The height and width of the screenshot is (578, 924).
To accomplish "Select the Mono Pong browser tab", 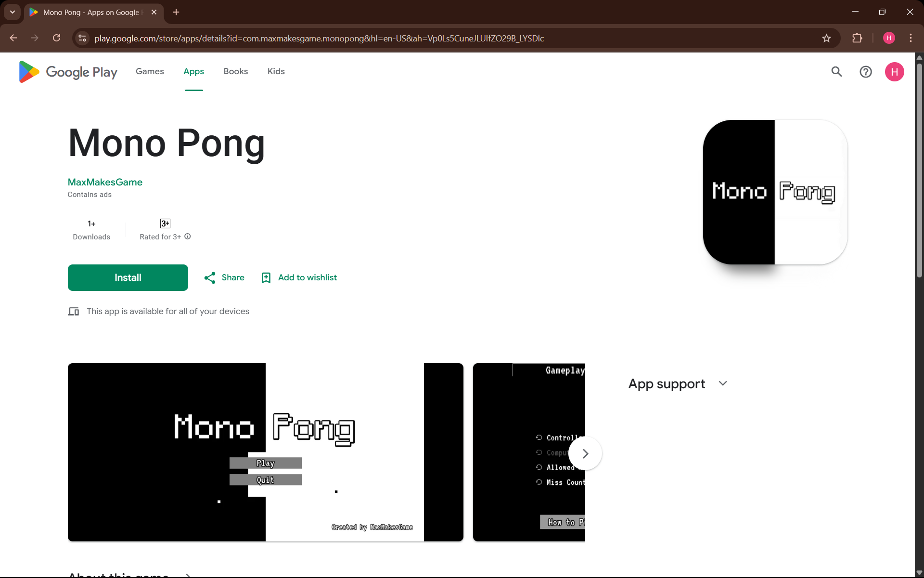I will [94, 12].
